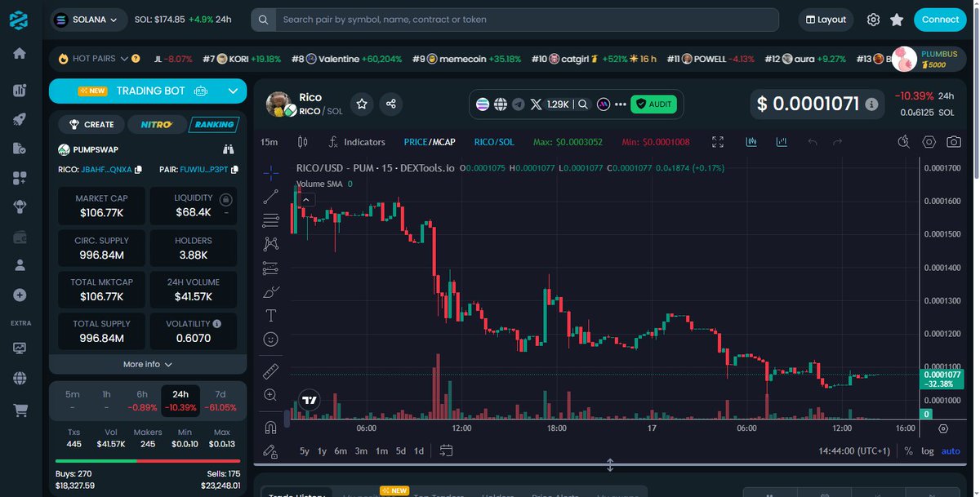The image size is (980, 497).
Task: Open the Valentine hot pair #8
Action: pyautogui.click(x=347, y=59)
